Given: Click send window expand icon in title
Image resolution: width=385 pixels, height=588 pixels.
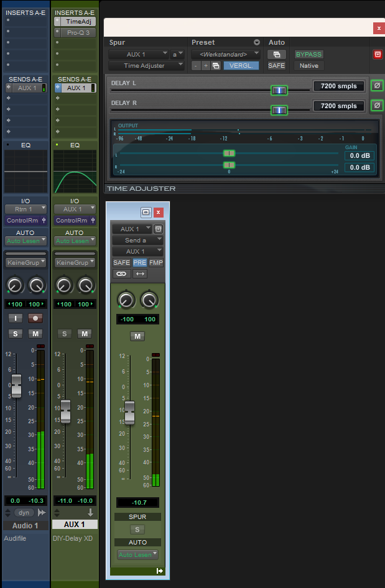Looking at the screenshot, I should pos(146,212).
